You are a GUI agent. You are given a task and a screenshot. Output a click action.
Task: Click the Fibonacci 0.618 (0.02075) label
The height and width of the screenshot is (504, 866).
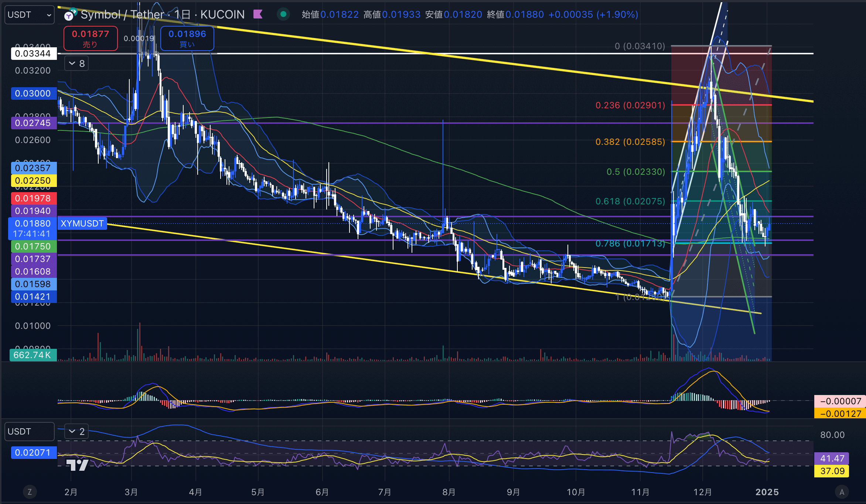click(630, 201)
